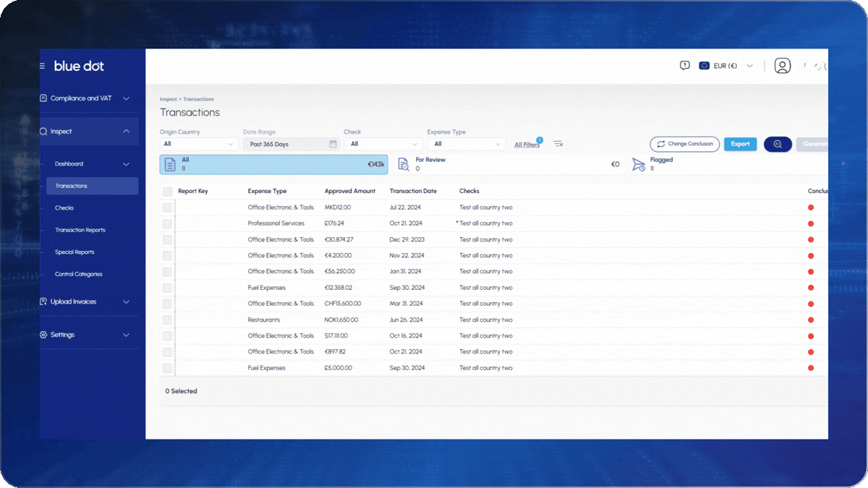
Task: Click the hamburger menu icon beside blue dot
Action: pos(43,66)
